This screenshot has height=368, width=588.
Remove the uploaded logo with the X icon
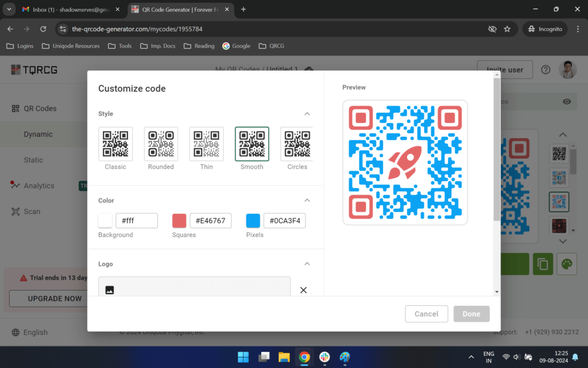tap(303, 290)
